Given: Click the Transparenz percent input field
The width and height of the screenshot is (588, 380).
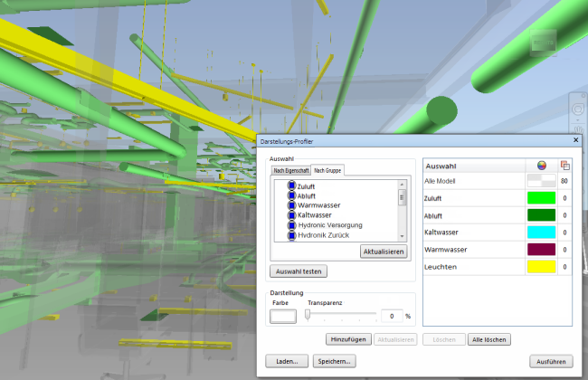Looking at the screenshot, I should pos(392,317).
